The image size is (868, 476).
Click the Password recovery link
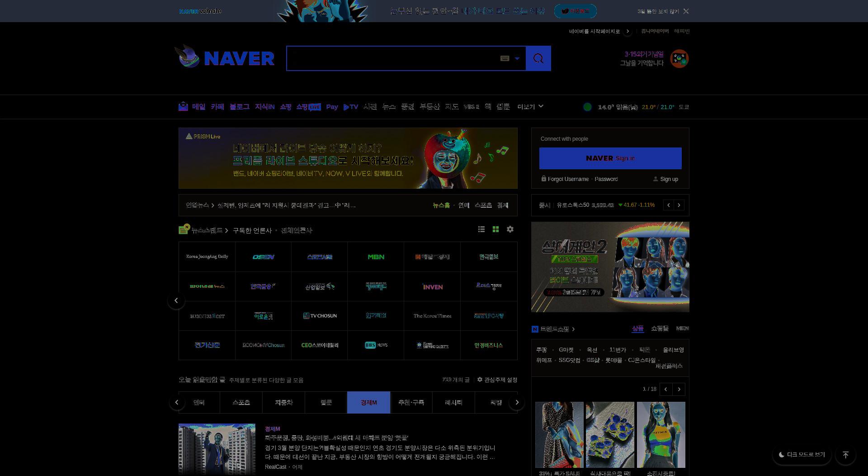[606, 179]
